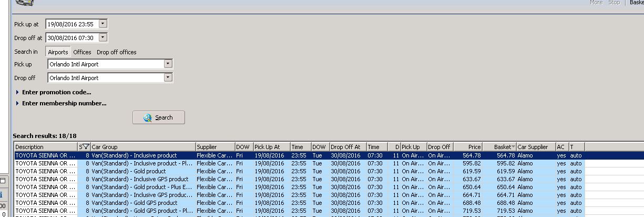Sort by Car Supplier column header

click(x=536, y=147)
